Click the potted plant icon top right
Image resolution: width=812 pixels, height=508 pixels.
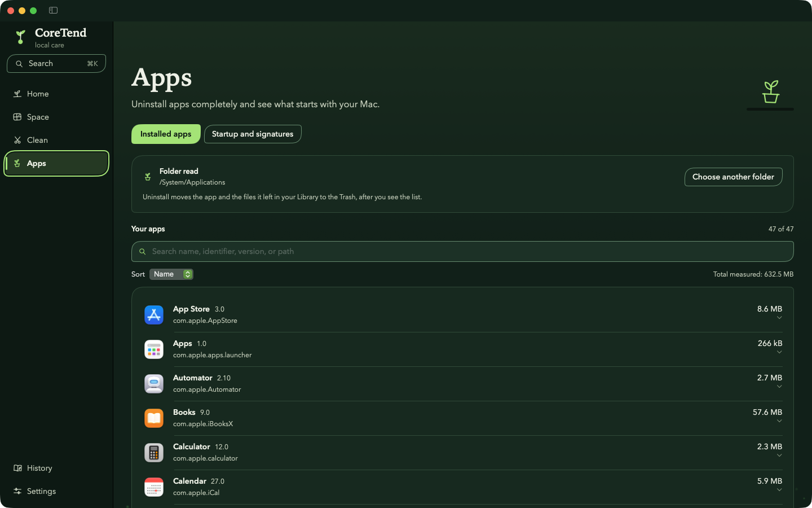tap(771, 92)
